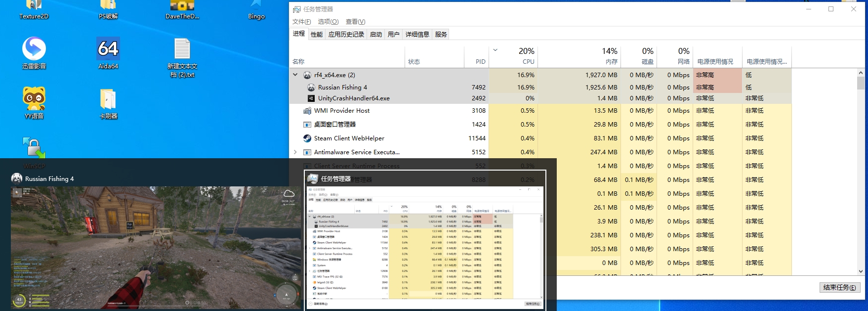Click the Steam Client WebHelper icon

click(307, 138)
